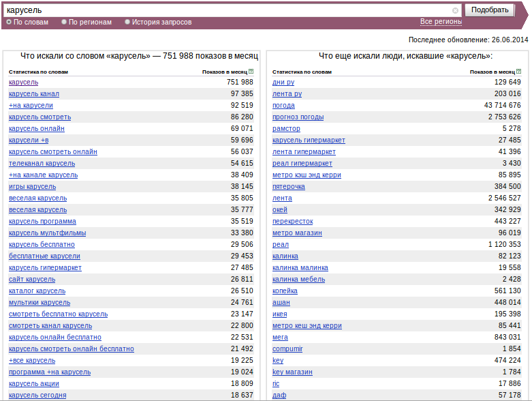The image size is (532, 401).
Task: Click the 'Подобрать' button
Action: click(x=490, y=10)
